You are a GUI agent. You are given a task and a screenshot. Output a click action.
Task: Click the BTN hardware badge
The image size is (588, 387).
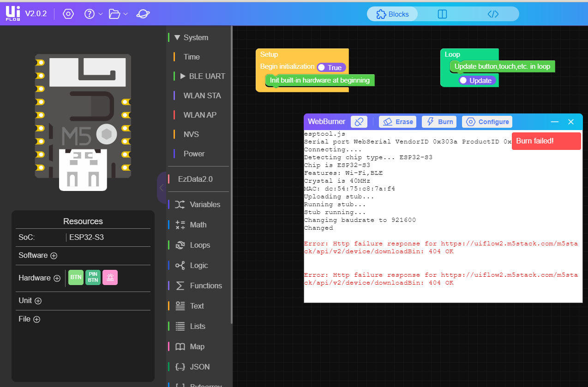(76, 278)
